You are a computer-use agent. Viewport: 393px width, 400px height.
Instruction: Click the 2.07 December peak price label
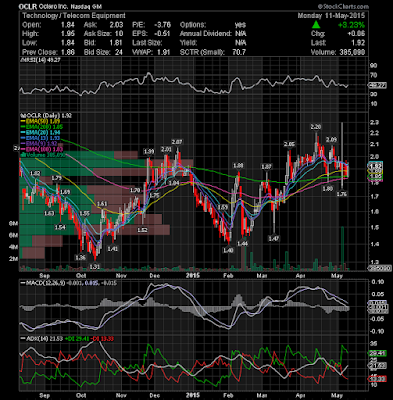[177, 142]
